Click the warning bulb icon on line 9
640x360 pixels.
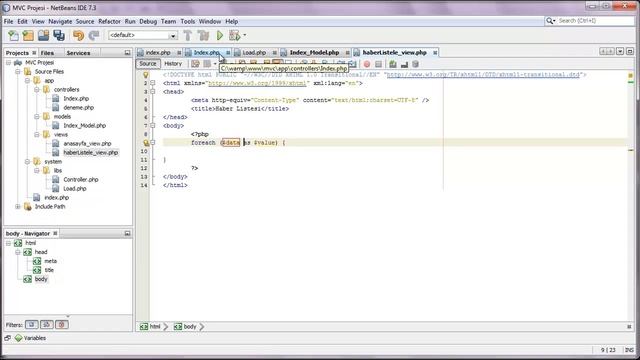(x=146, y=143)
